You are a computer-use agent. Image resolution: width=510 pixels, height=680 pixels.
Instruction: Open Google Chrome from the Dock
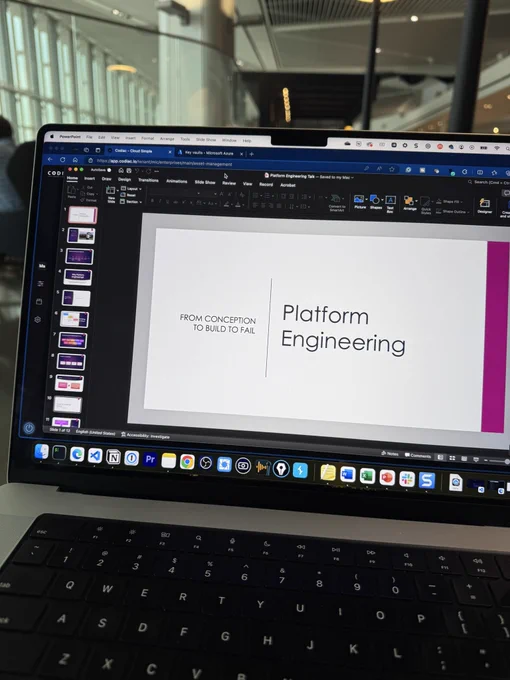187,461
